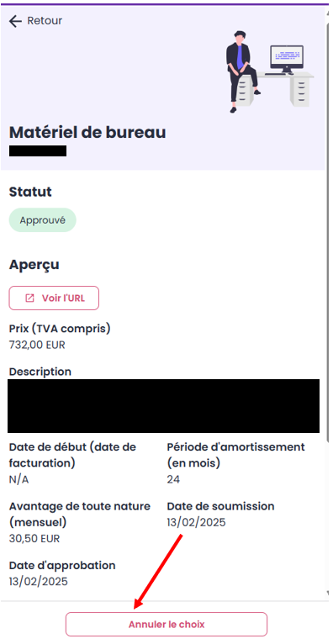The image size is (333, 644).
Task: Click the amortization period value 24
Action: [173, 479]
